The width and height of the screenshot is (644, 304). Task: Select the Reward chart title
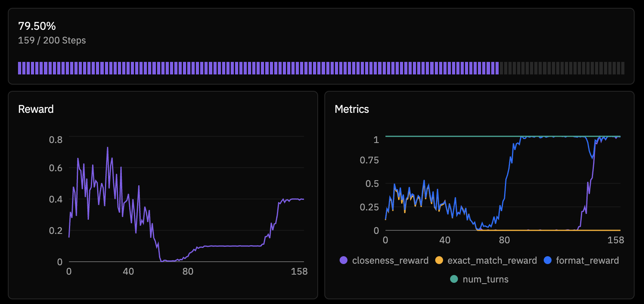pos(36,109)
